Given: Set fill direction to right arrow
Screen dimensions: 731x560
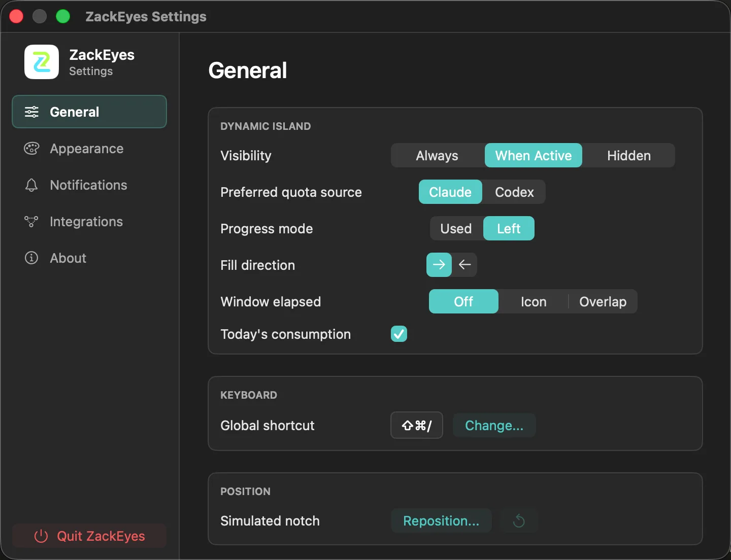Looking at the screenshot, I should pos(439,265).
